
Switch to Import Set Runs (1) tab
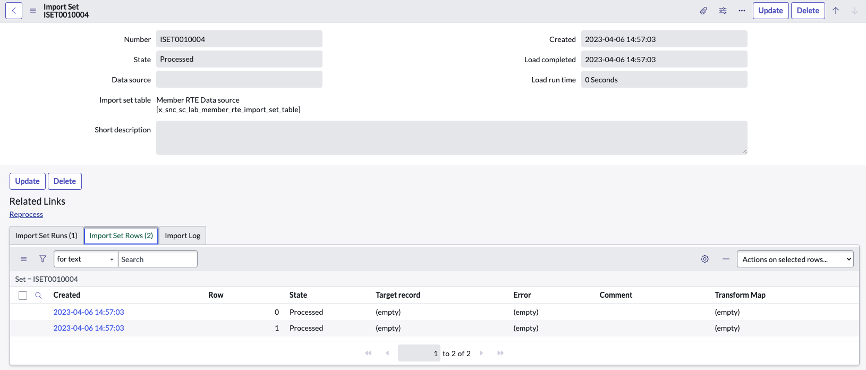click(x=46, y=236)
